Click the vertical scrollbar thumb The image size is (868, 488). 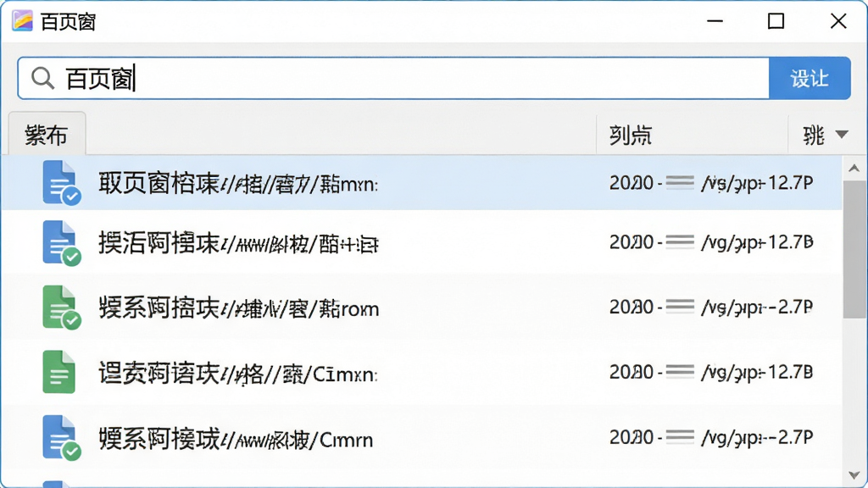pyautogui.click(x=854, y=249)
